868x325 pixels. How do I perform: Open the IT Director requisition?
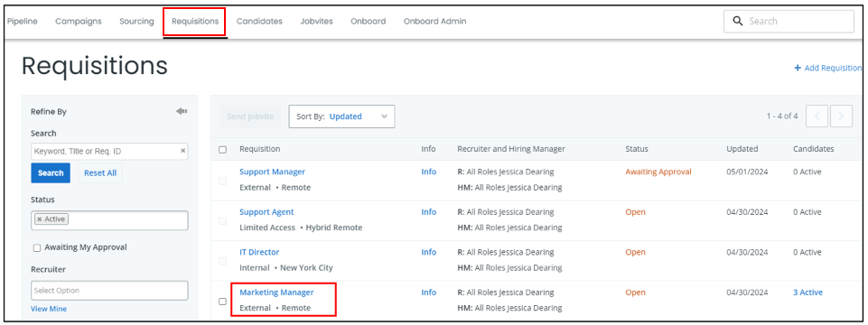[259, 252]
